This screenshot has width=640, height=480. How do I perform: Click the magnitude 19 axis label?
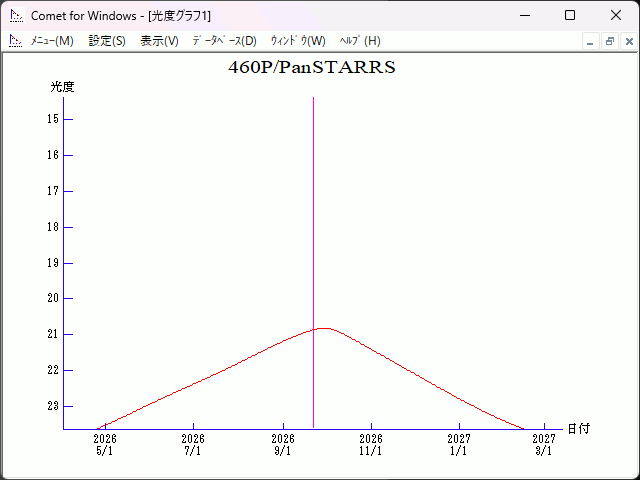point(53,263)
